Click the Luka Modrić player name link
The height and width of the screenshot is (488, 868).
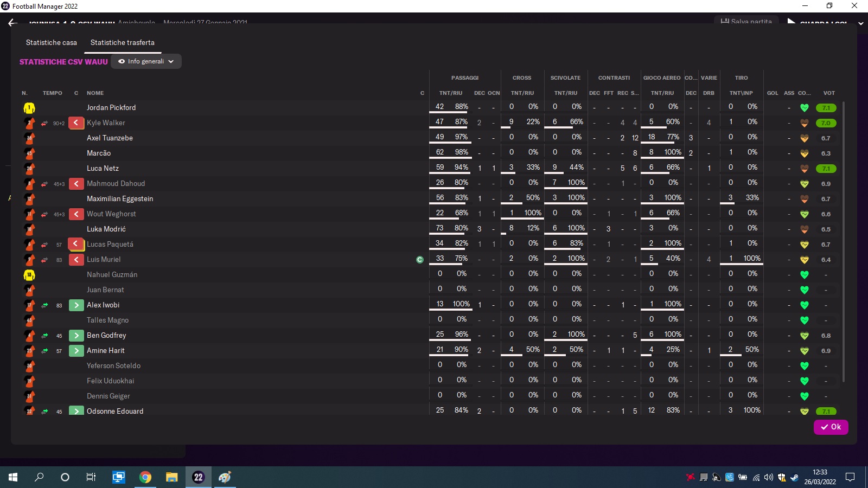[106, 229]
